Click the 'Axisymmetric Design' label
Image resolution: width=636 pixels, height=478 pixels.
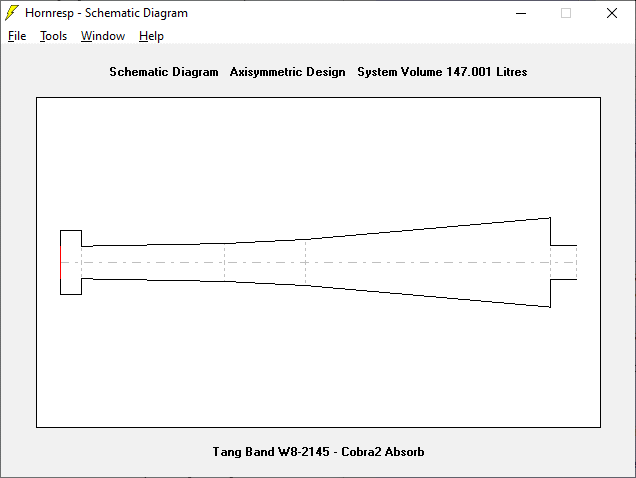pyautogui.click(x=288, y=72)
